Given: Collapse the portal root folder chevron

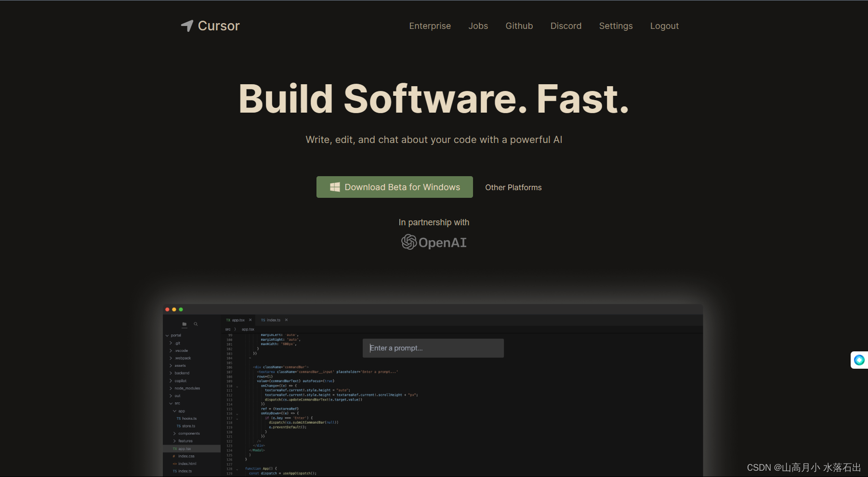Looking at the screenshot, I should [167, 335].
